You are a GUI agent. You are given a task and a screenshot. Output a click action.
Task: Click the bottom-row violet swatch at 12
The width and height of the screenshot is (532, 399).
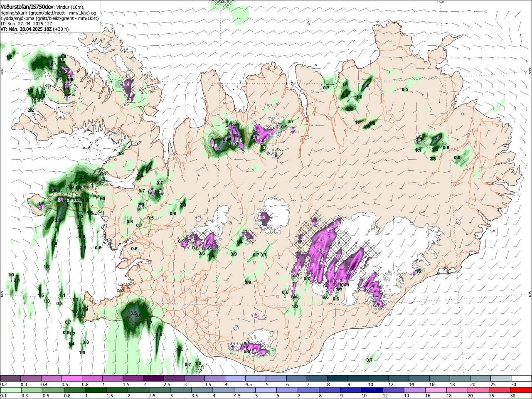pos(393,390)
